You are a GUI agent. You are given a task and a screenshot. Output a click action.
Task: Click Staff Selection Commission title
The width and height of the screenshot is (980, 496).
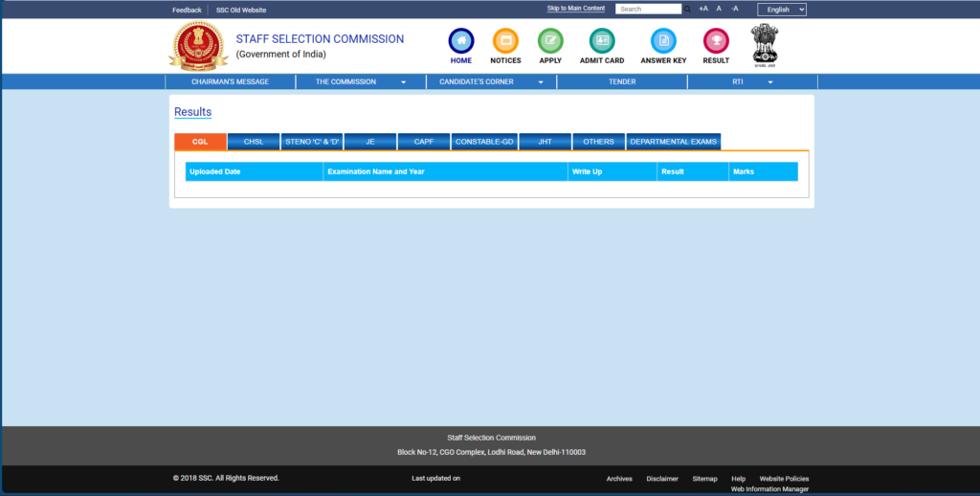coord(320,38)
